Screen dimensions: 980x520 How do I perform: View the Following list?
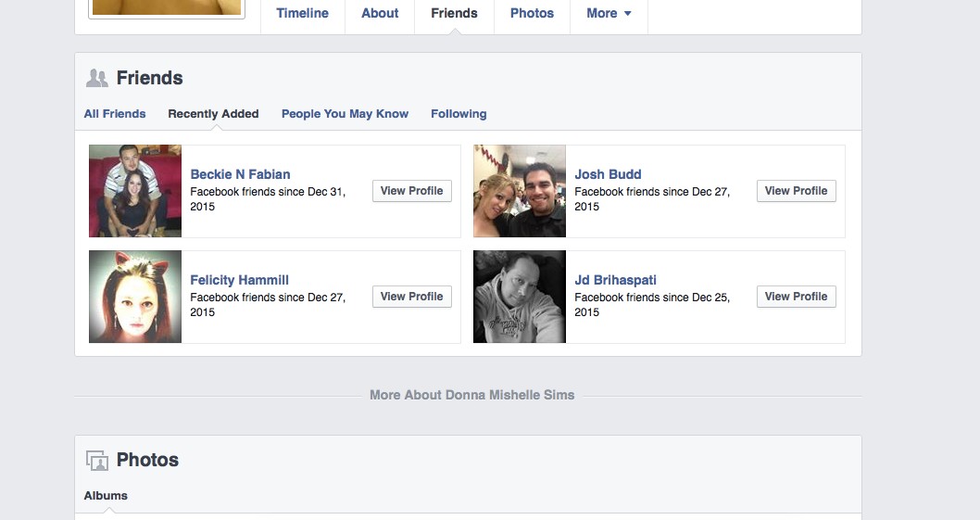(459, 114)
